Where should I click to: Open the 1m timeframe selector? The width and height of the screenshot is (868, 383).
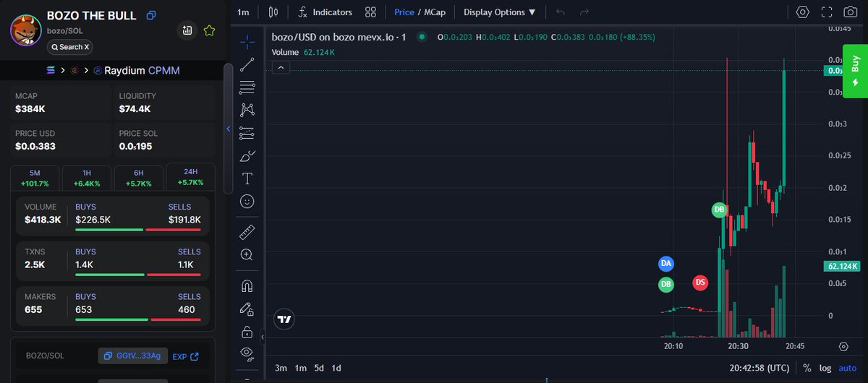(x=243, y=12)
